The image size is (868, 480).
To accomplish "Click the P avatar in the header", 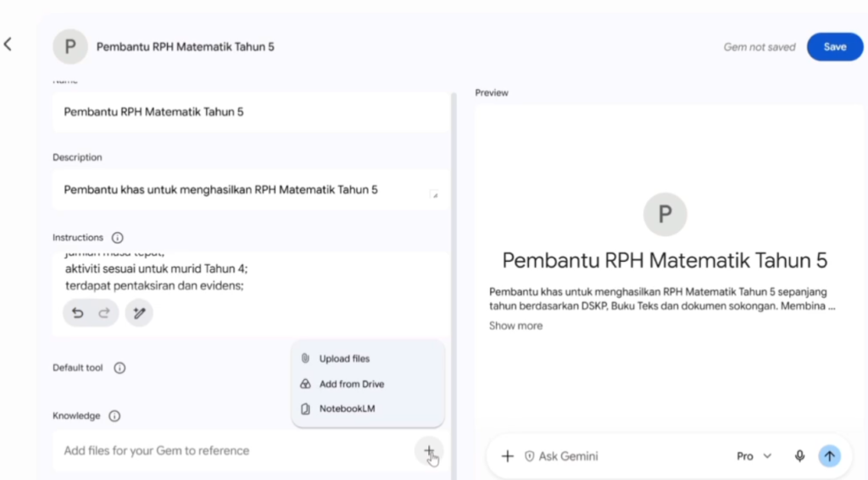I will click(x=70, y=47).
